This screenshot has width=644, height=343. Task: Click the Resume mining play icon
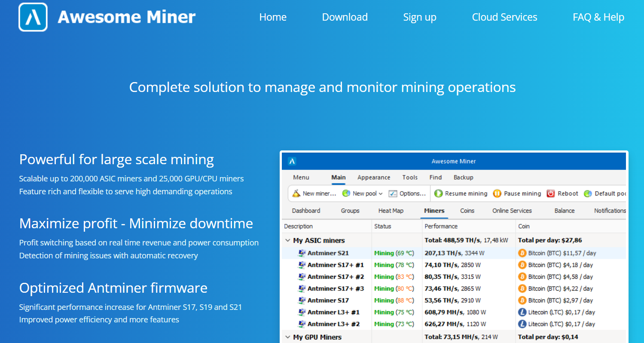[x=439, y=193]
